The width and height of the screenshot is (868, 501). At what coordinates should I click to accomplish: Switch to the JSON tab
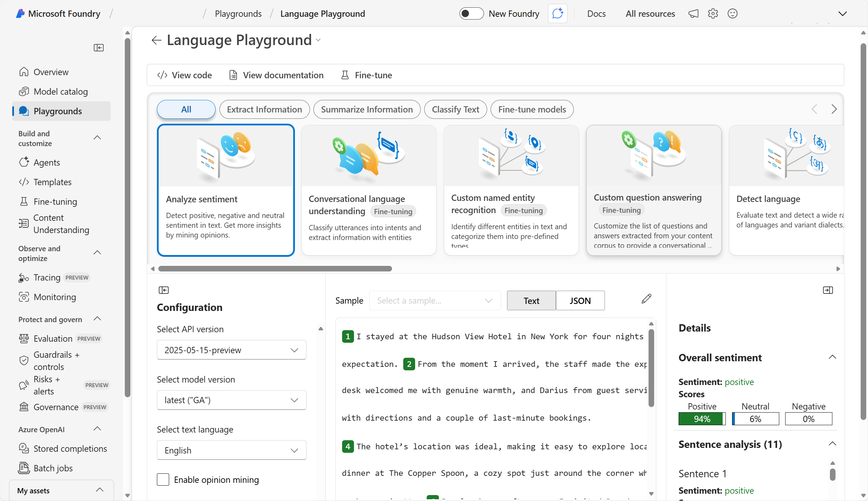pos(580,300)
